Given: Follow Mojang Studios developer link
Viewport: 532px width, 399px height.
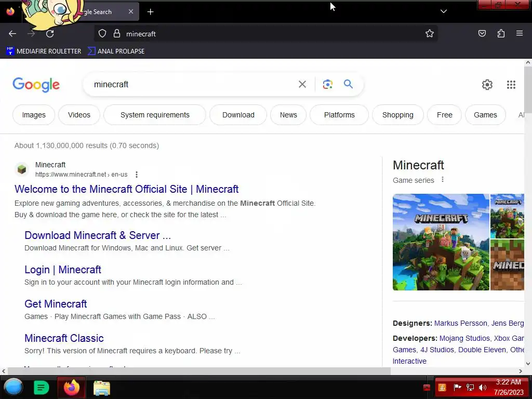Looking at the screenshot, I should (x=464, y=338).
